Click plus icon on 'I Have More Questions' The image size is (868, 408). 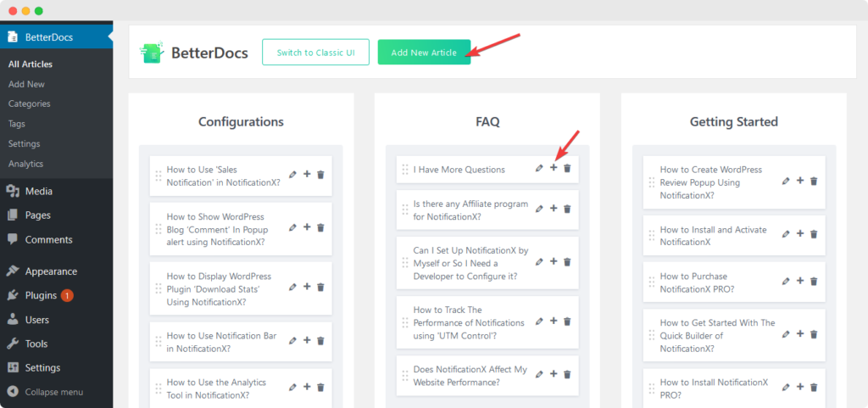tap(554, 168)
